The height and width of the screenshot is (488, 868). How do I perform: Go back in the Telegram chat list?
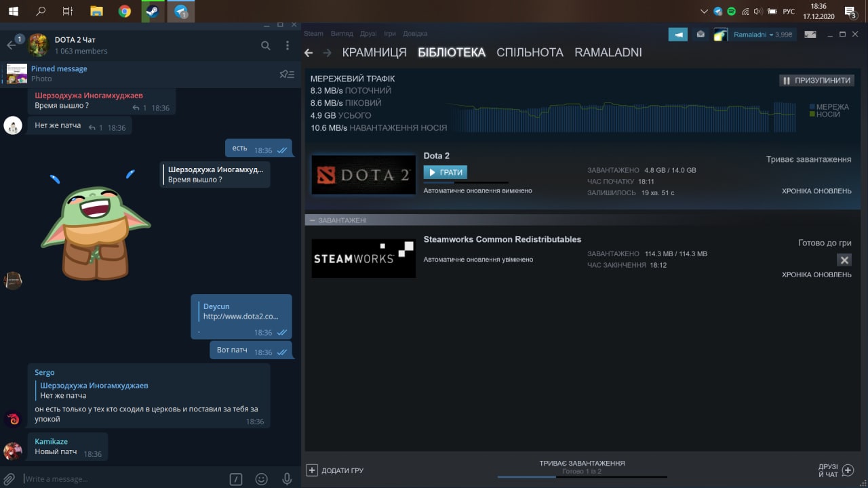[x=11, y=45]
